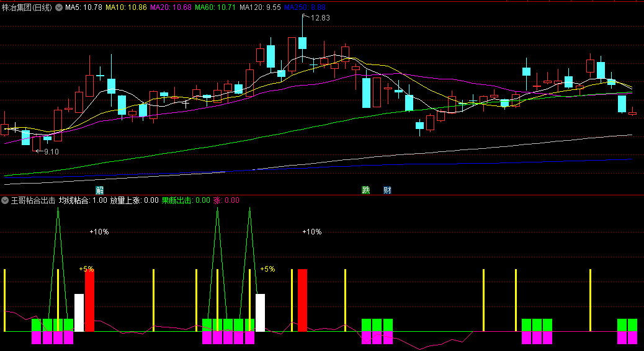Select the MA10: 10.86 label
The image size is (644, 351).
[x=126, y=7]
